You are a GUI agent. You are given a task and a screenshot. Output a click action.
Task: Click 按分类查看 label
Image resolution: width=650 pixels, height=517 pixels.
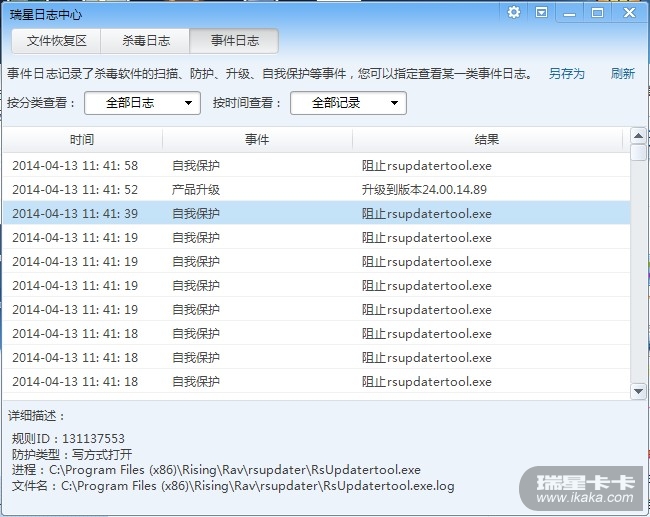tap(41, 103)
